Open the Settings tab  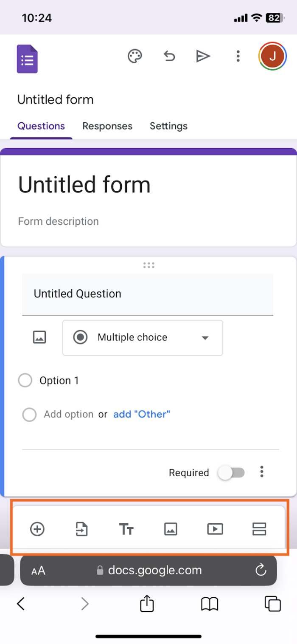(168, 126)
